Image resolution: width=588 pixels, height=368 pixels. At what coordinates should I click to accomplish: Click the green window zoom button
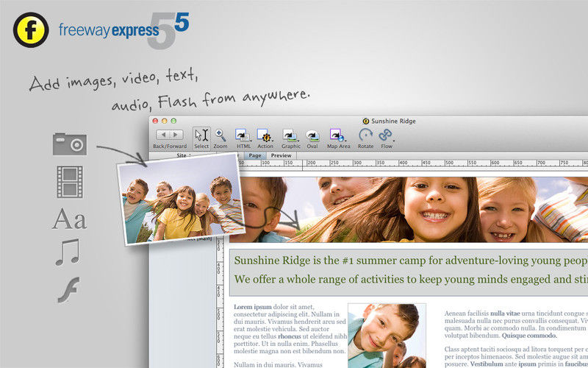(x=173, y=121)
